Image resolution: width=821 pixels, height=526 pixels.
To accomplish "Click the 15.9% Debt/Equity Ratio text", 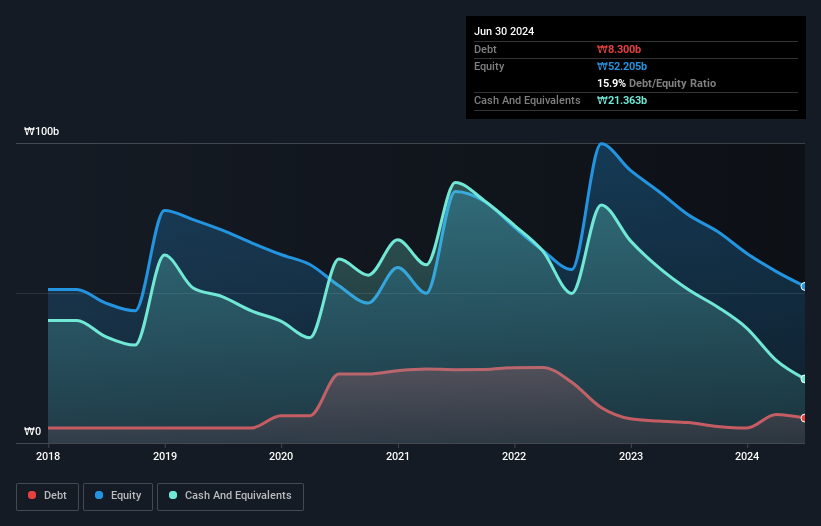I will 657,83.
